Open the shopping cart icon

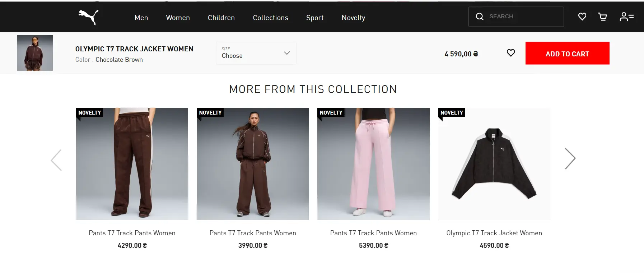click(603, 16)
